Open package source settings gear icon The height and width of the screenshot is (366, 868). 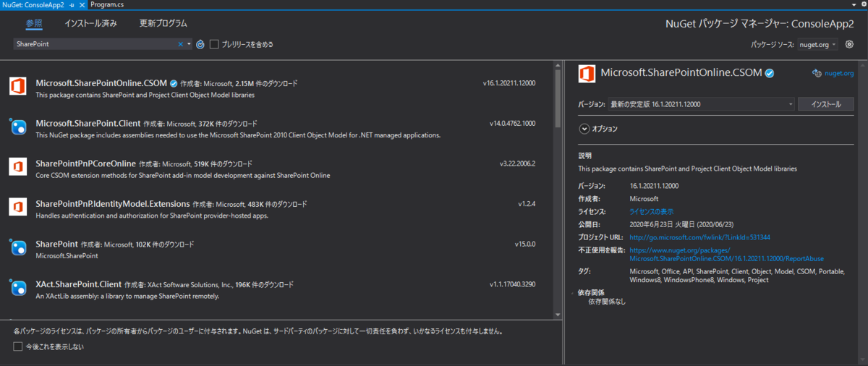(x=849, y=45)
